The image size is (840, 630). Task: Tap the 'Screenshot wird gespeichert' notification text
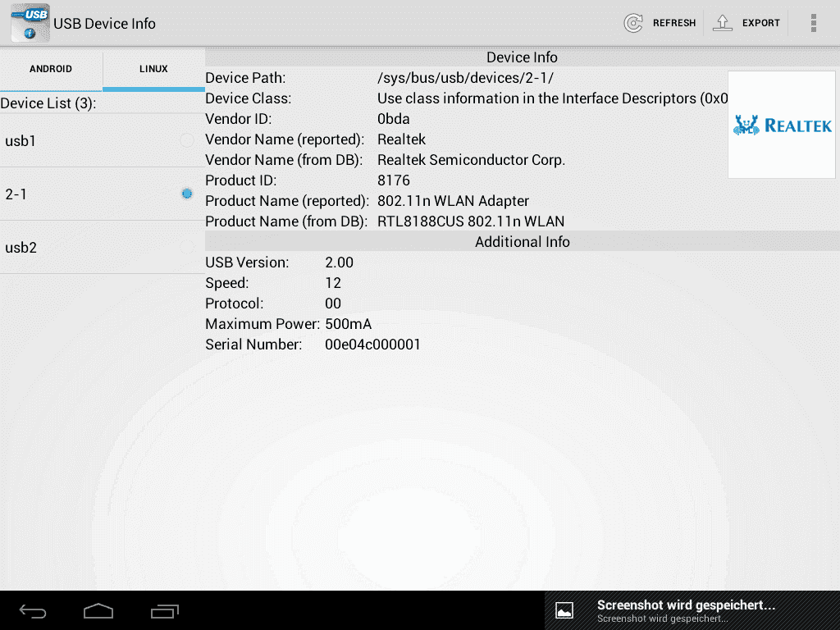[x=686, y=606]
